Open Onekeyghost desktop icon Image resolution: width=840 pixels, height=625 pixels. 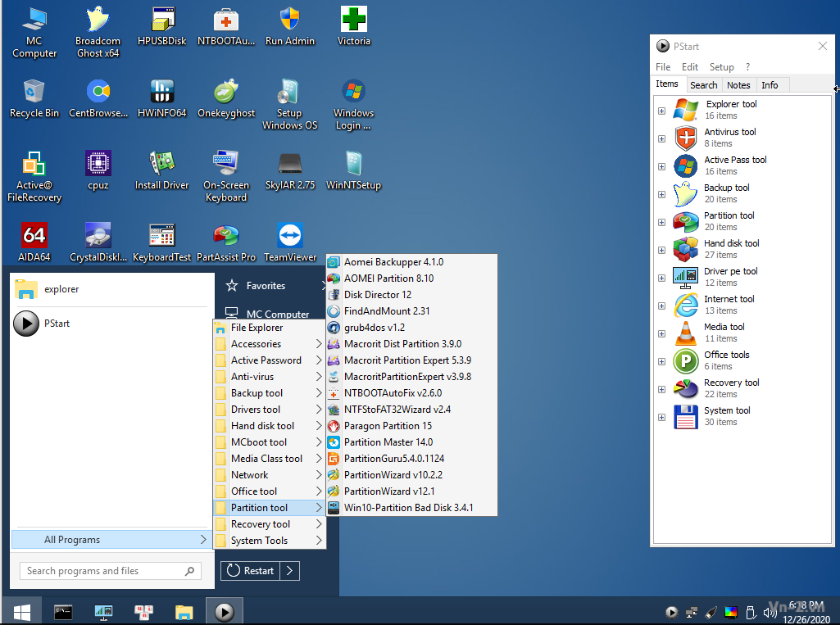pos(225,98)
